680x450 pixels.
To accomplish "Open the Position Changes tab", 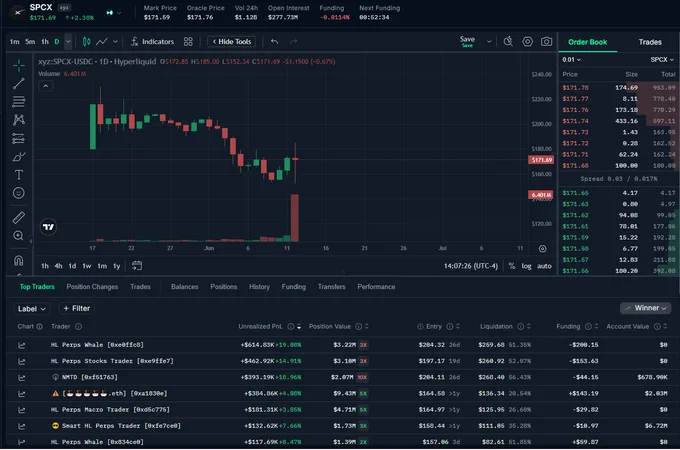I will pos(92,287).
